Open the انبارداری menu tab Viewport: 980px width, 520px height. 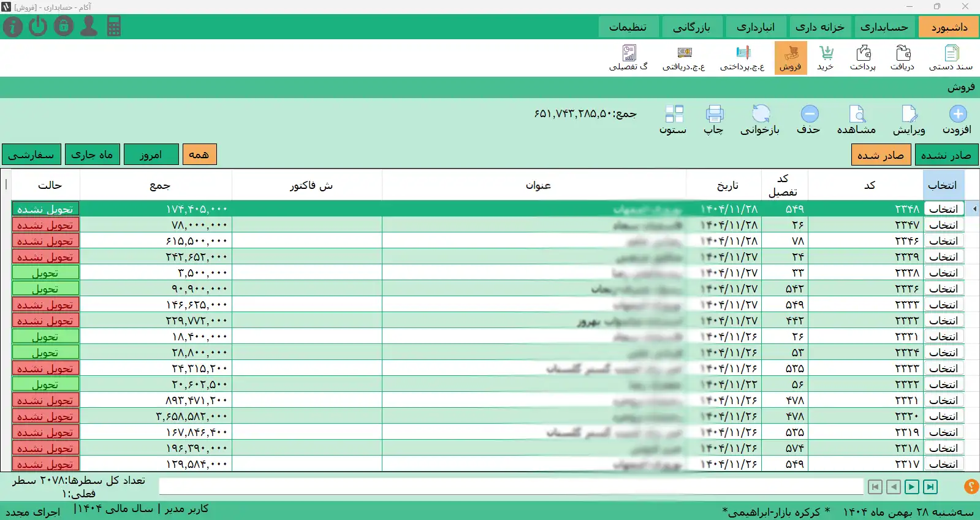click(756, 27)
